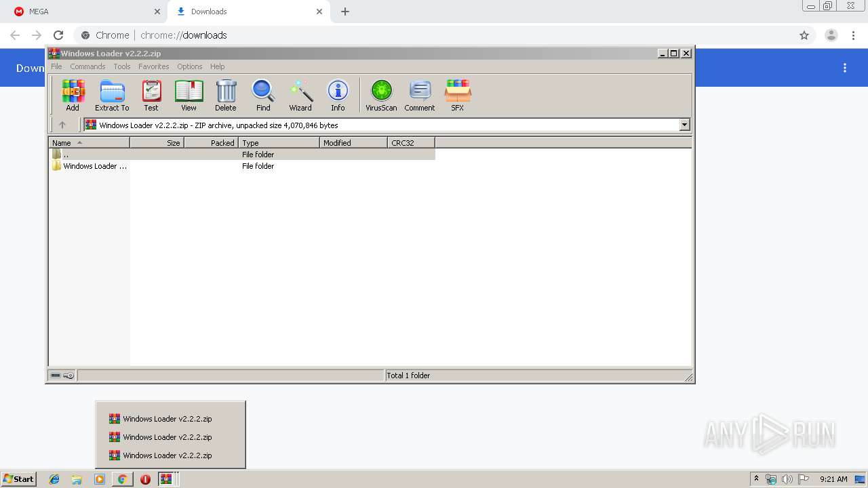Screen dimensions: 868x488
Task: Start VirusScan on the archive
Action: pyautogui.click(x=381, y=95)
